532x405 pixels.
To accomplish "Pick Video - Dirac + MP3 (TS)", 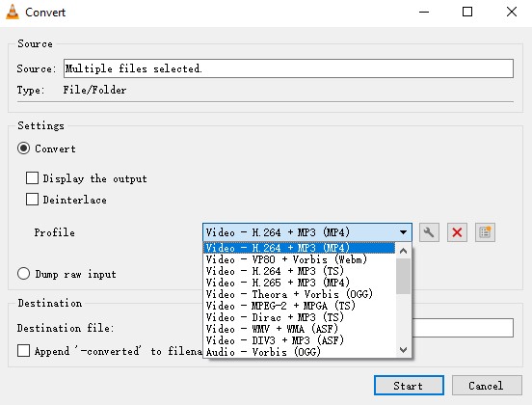I will click(299, 317).
